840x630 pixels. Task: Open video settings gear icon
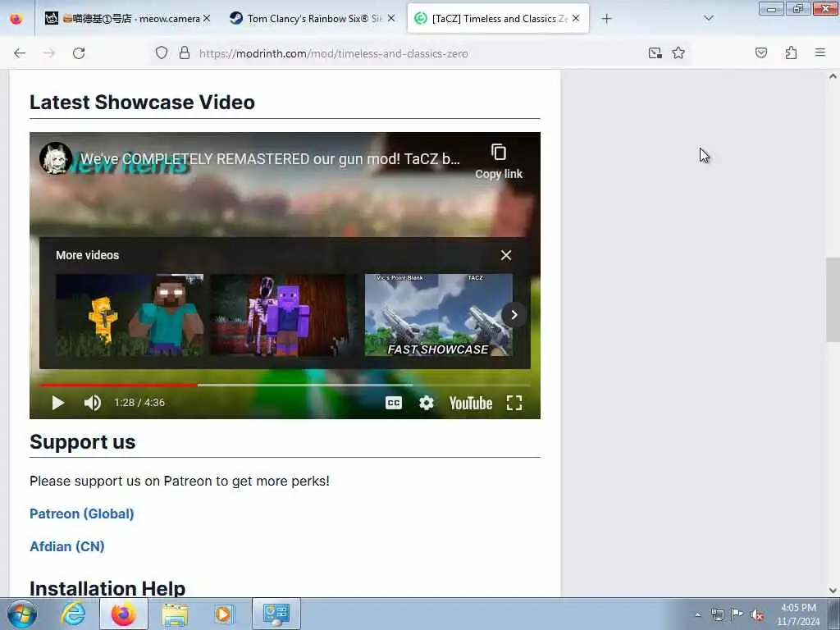(427, 403)
